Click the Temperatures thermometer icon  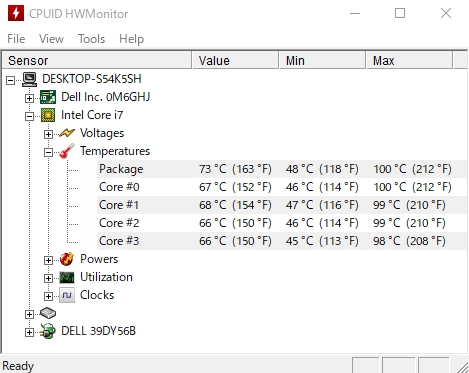coord(67,151)
